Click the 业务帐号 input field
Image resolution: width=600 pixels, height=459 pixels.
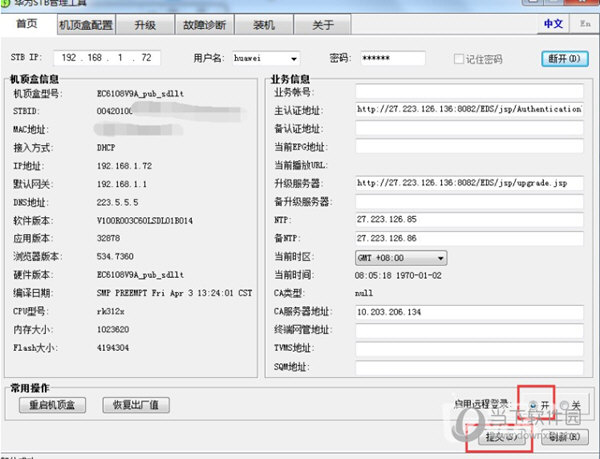tap(469, 92)
